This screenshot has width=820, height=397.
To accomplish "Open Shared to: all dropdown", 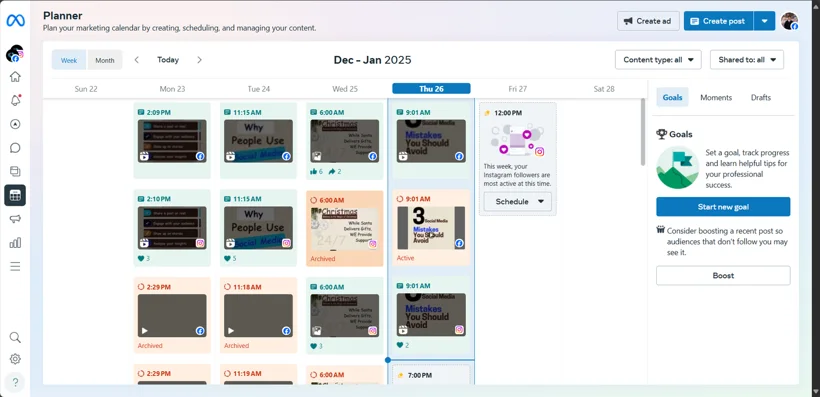I will [x=747, y=60].
